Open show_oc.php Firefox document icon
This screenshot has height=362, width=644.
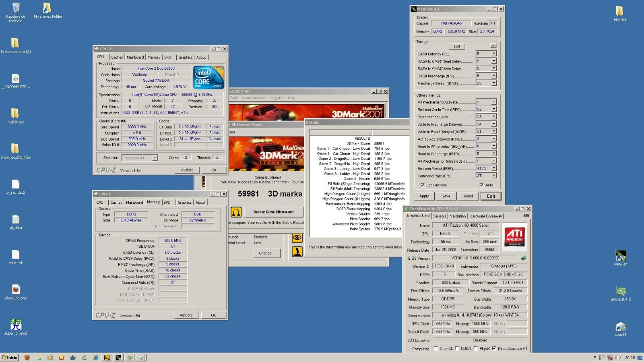click(15, 292)
